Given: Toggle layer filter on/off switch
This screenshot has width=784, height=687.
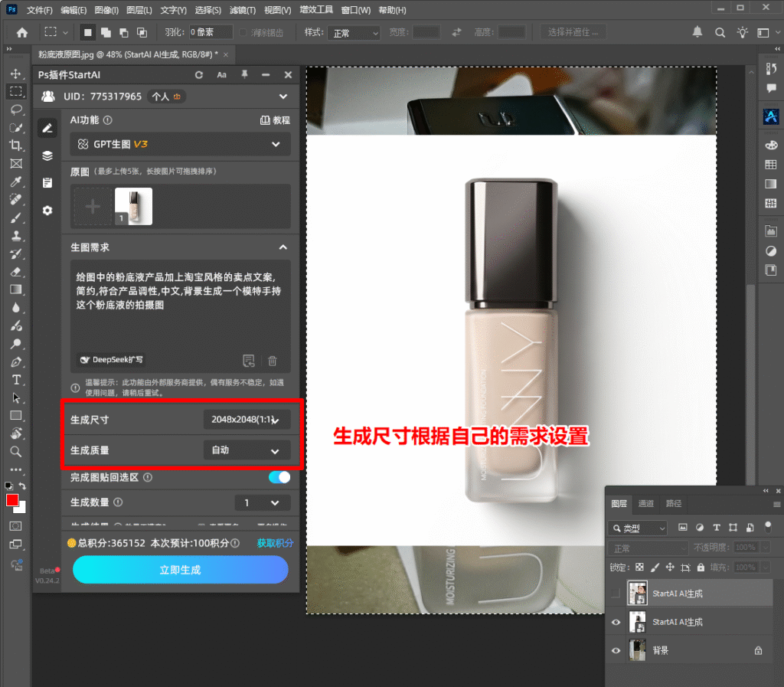Looking at the screenshot, I should coord(768,526).
